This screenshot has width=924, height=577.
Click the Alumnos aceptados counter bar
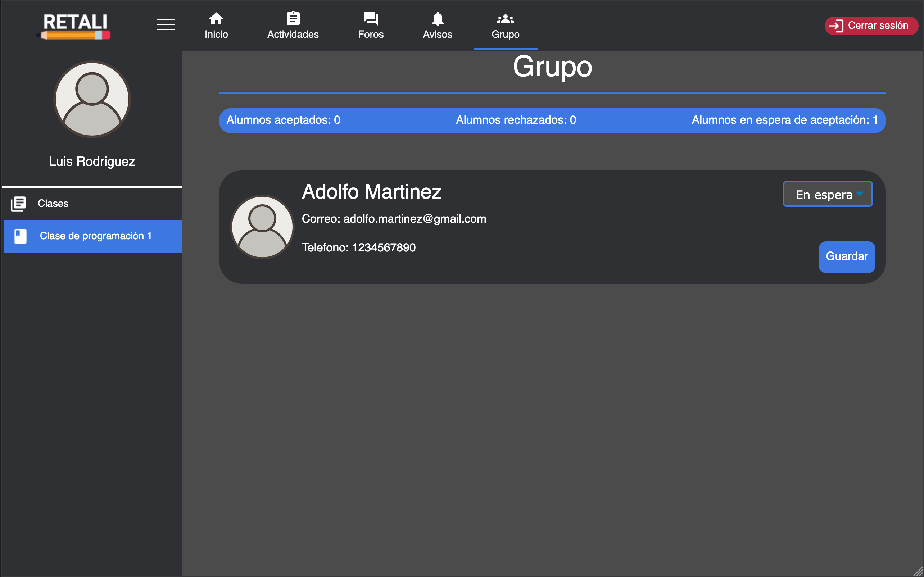(x=283, y=120)
